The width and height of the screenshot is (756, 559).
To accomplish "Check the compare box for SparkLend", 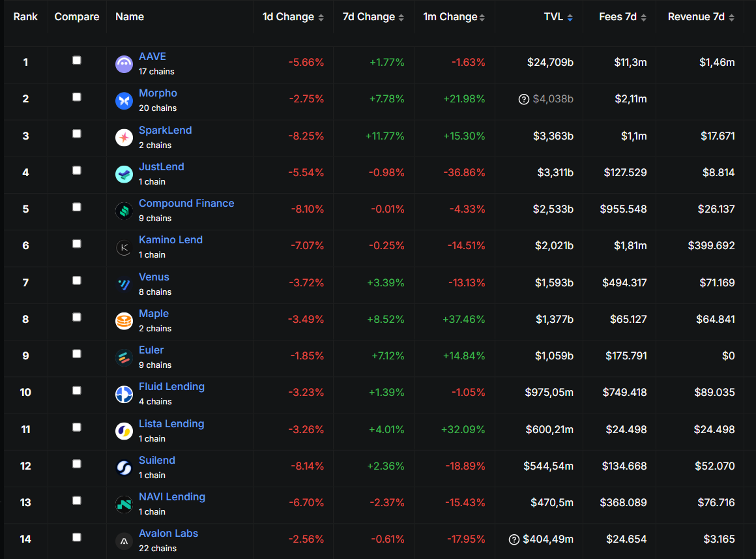I will click(77, 134).
